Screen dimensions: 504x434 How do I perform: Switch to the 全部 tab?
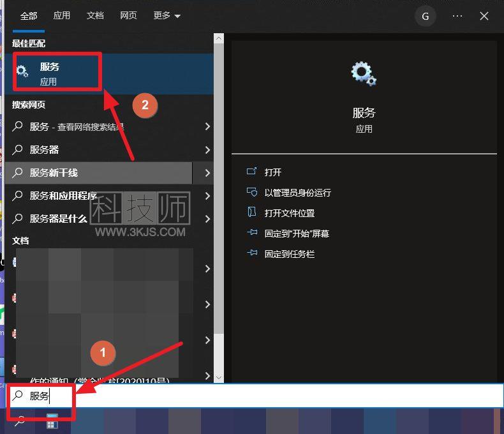29,16
